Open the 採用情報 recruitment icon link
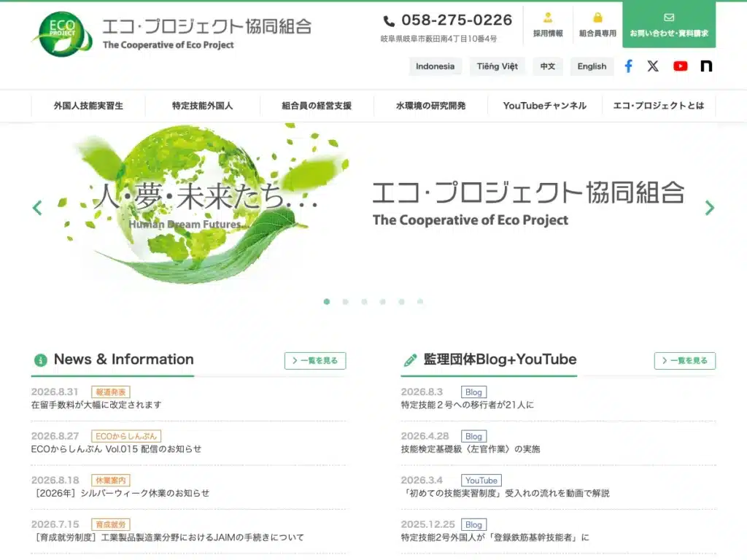The width and height of the screenshot is (747, 560). pos(548,25)
